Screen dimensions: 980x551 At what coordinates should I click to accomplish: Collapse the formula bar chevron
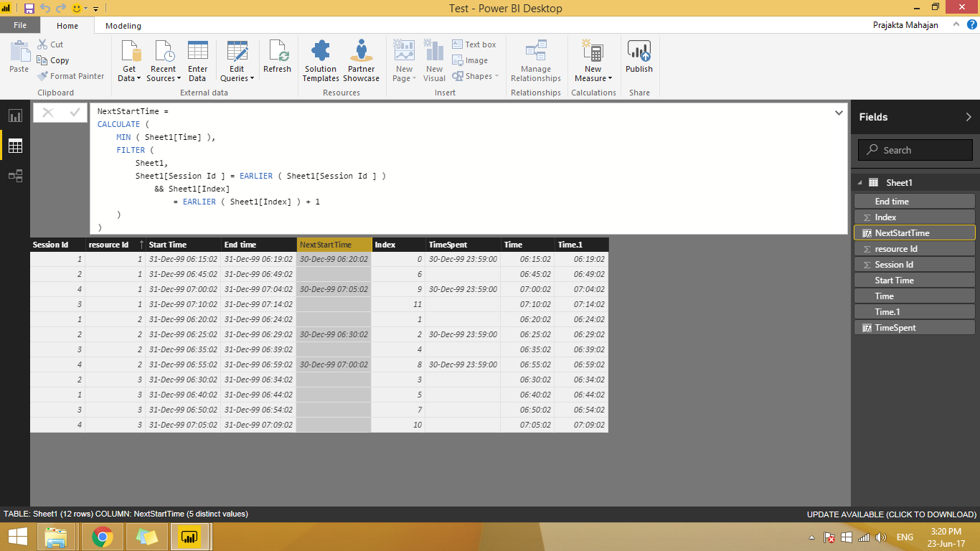[x=839, y=113]
